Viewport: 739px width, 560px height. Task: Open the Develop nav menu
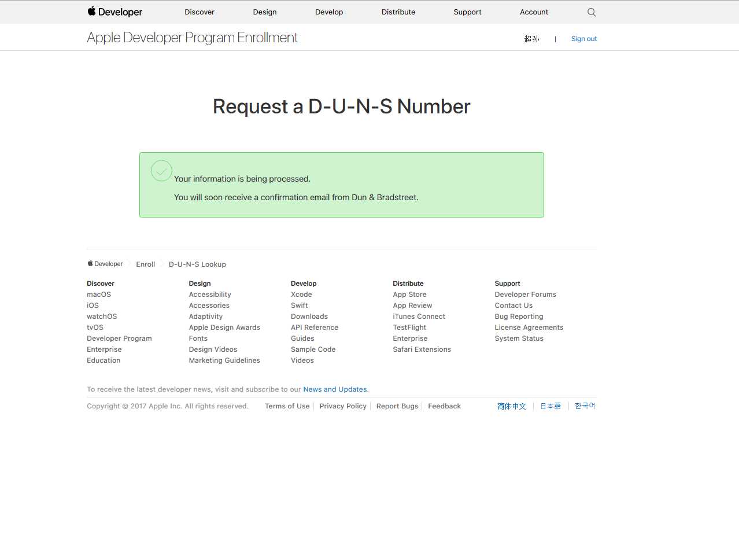(329, 12)
